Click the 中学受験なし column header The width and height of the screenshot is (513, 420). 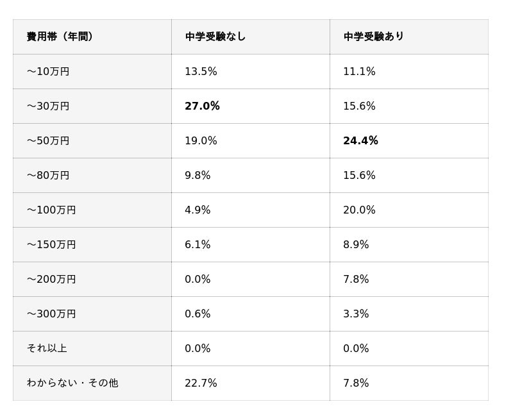tap(215, 37)
